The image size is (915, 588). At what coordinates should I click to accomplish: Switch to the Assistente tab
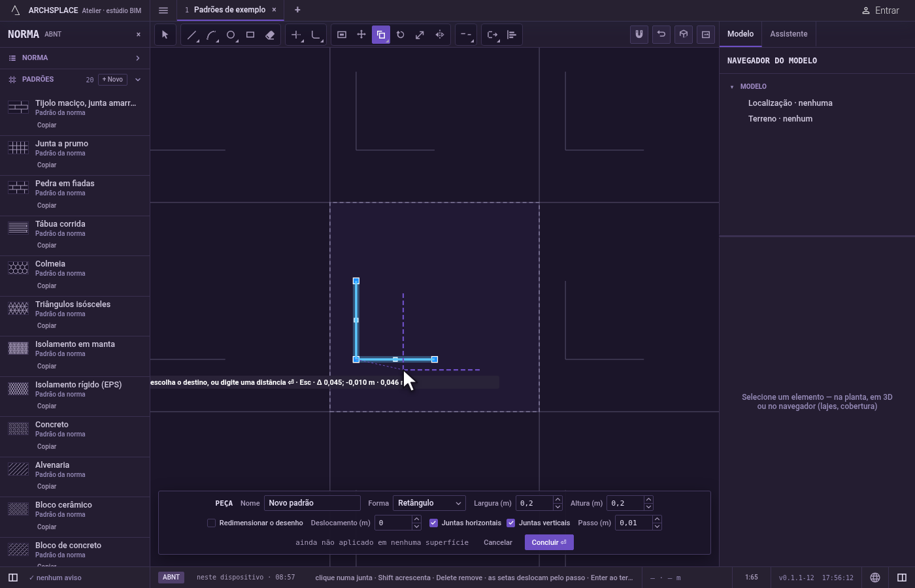pos(789,34)
